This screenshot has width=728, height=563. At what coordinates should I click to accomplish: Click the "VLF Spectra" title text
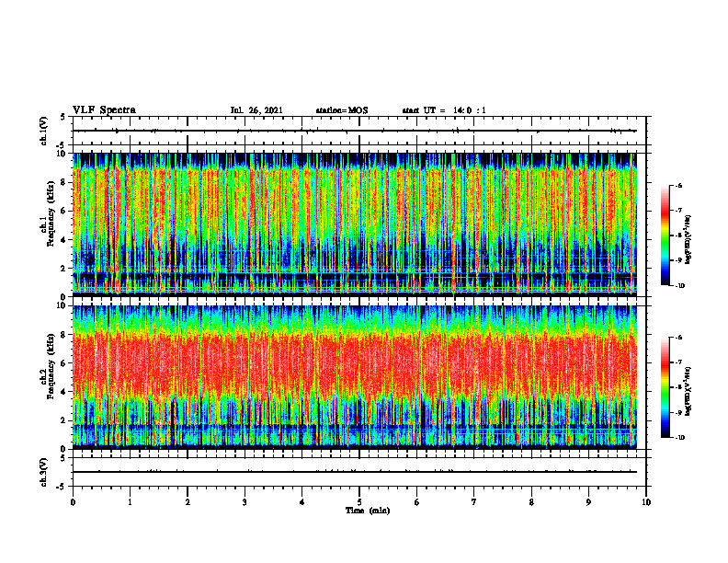(104, 110)
